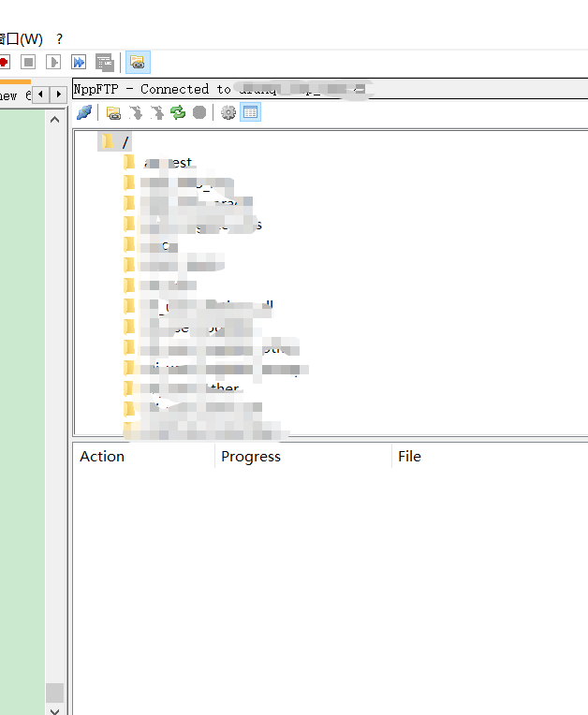
Task: Click the Action column header
Action: [143, 457]
